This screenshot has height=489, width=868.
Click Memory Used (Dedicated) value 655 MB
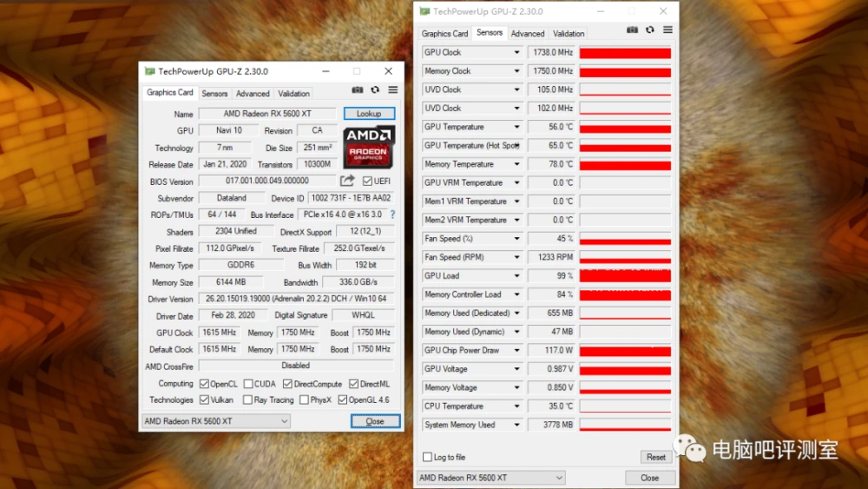pos(551,313)
